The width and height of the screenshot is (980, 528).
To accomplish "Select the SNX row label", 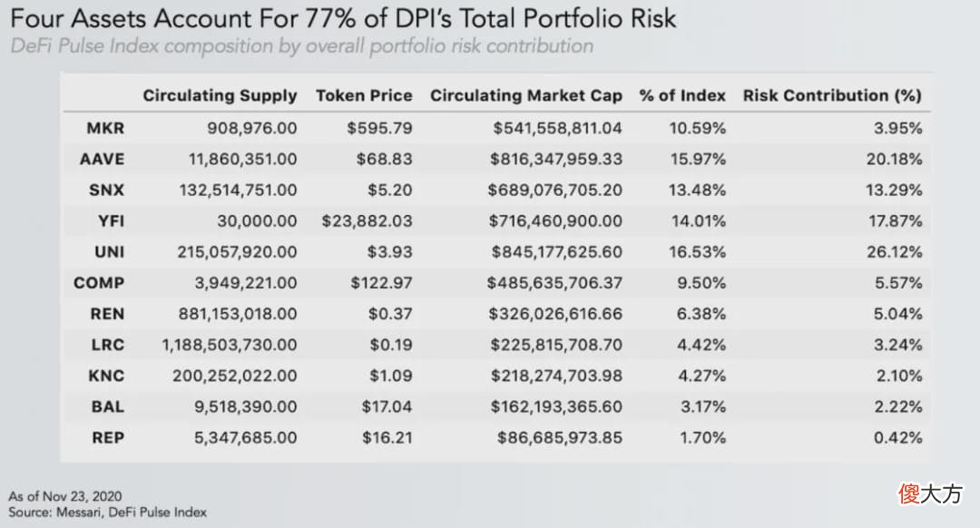I will tap(106, 190).
